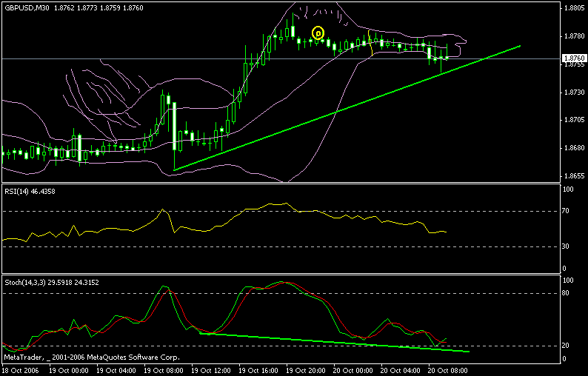Click the 1.8805 price axis label
Viewport: 588px width, 376px height.
[x=574, y=8]
